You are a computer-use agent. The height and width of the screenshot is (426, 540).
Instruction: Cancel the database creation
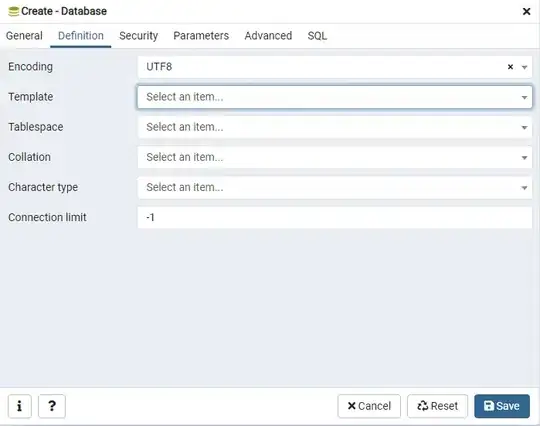tap(369, 406)
